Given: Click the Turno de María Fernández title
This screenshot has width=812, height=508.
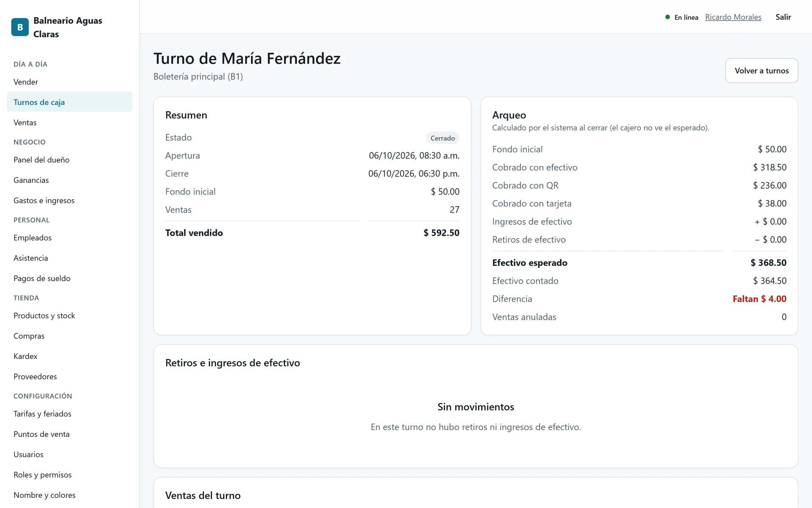Looking at the screenshot, I should [247, 58].
